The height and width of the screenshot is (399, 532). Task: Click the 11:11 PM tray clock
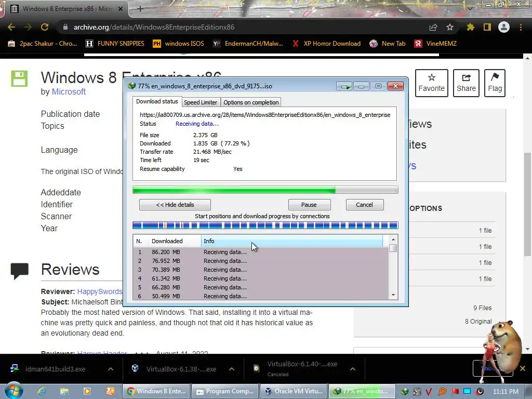coord(506,392)
